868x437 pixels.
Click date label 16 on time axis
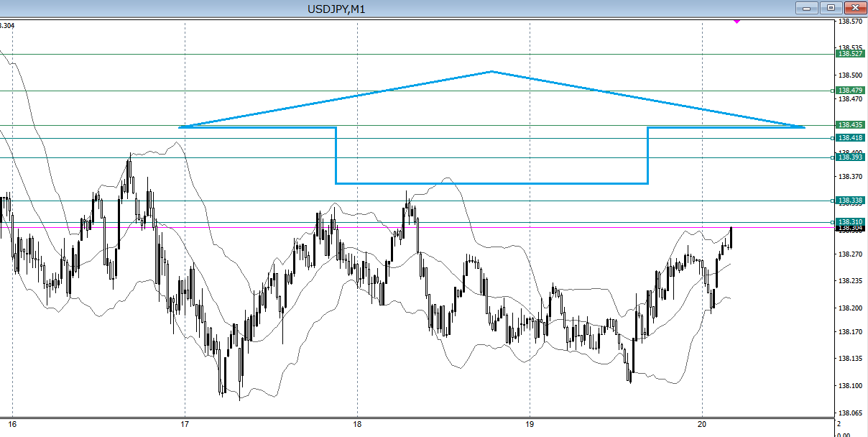[x=11, y=424]
